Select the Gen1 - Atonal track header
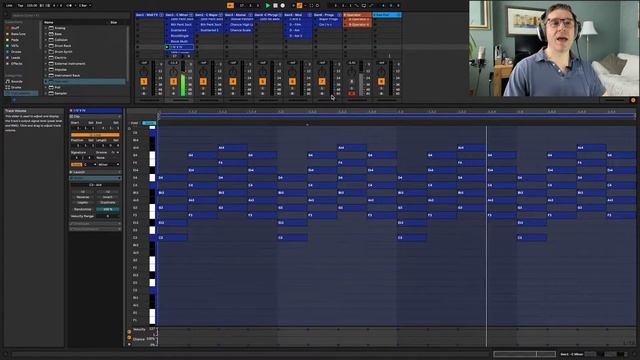The width and height of the screenshot is (640, 360). tap(238, 15)
